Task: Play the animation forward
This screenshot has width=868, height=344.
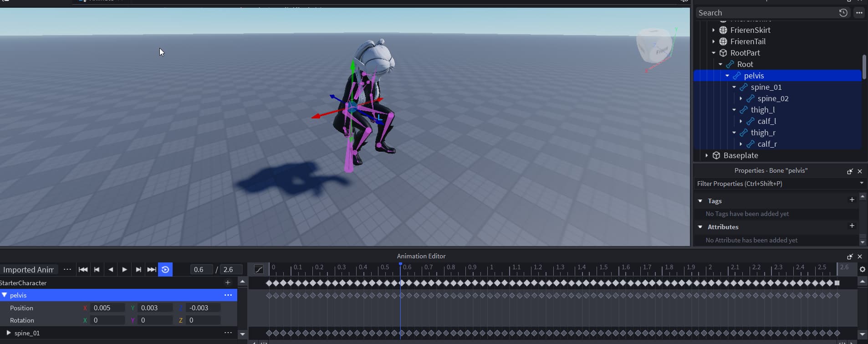Action: tap(124, 270)
